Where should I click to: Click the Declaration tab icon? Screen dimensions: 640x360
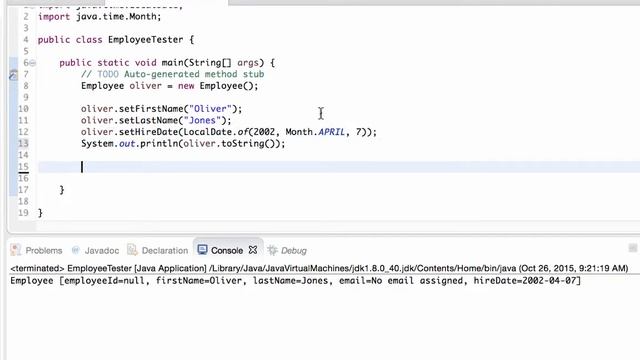(132, 249)
